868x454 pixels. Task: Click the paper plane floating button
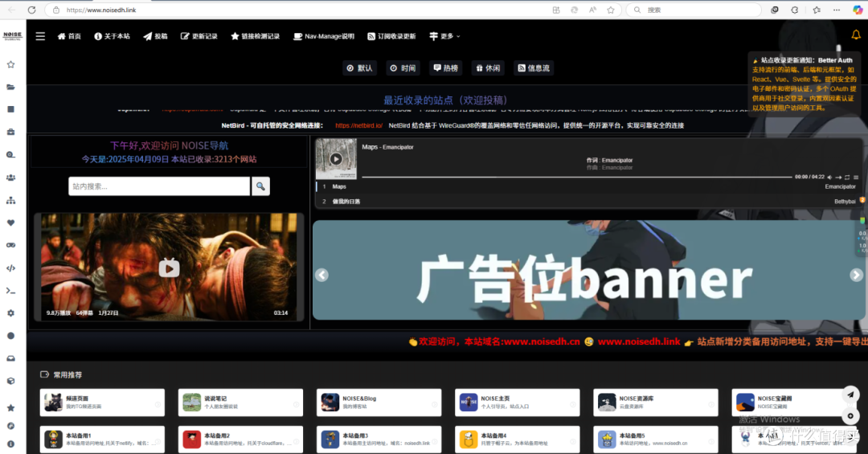[x=851, y=395]
